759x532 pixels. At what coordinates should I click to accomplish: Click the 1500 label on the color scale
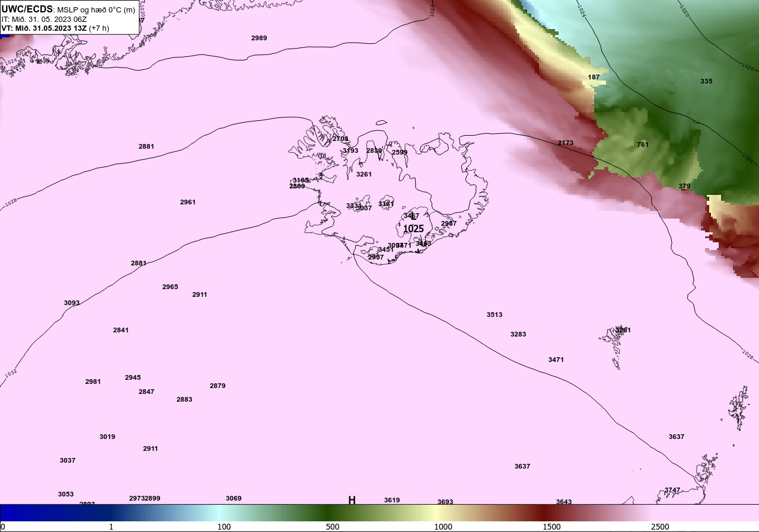click(x=551, y=527)
